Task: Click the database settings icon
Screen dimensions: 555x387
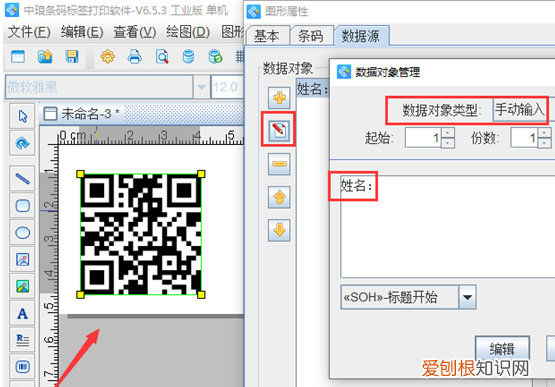Action: tap(188, 57)
